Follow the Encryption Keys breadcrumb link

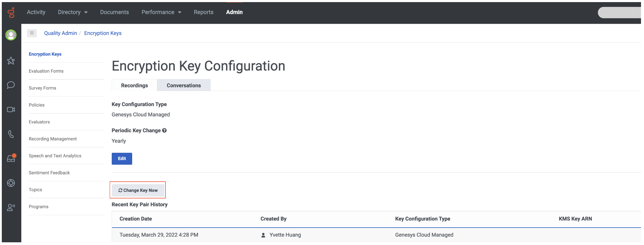pos(103,33)
